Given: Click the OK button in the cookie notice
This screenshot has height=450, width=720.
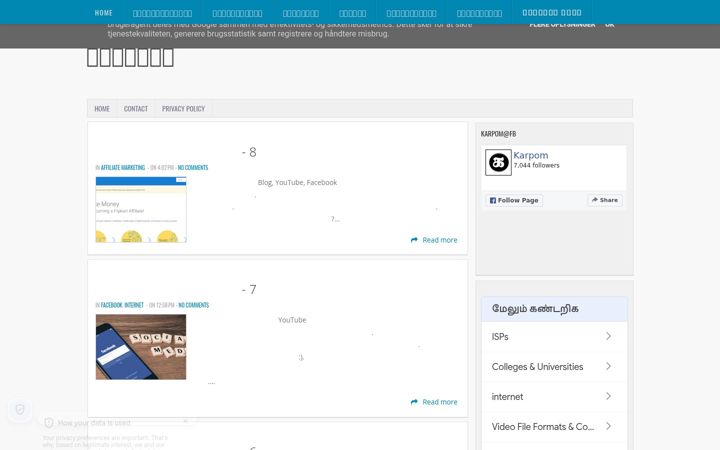Looking at the screenshot, I should 610,24.
